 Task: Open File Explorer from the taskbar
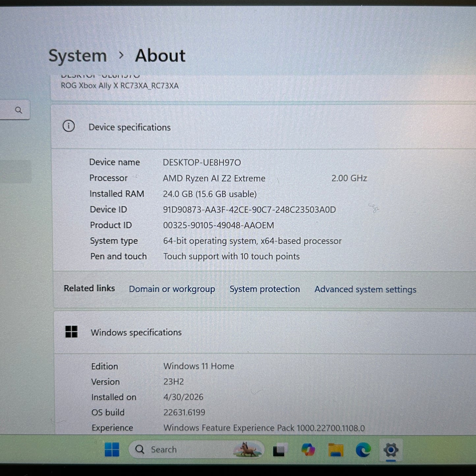coord(336,450)
